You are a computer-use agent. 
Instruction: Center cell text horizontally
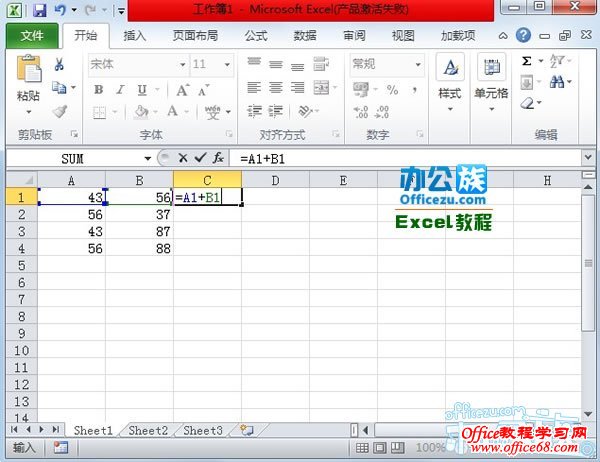coord(276,88)
